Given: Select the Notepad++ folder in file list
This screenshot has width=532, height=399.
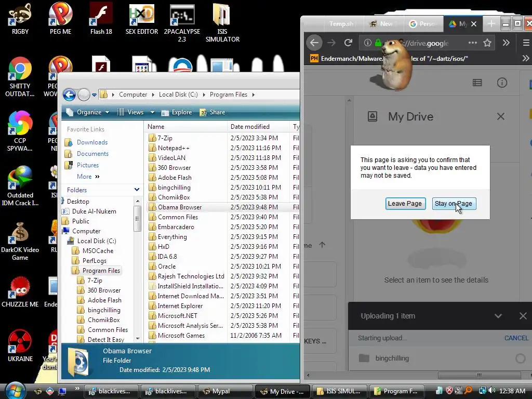Looking at the screenshot, I should pos(174,148).
